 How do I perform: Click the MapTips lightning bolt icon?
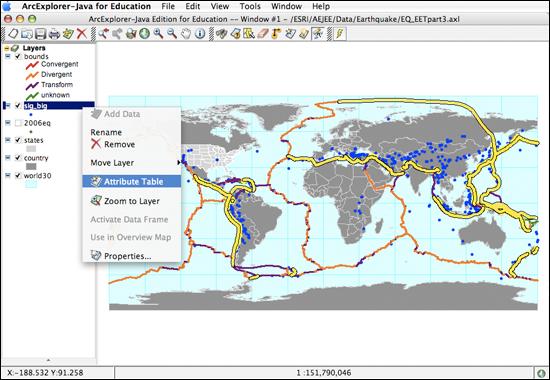point(340,34)
